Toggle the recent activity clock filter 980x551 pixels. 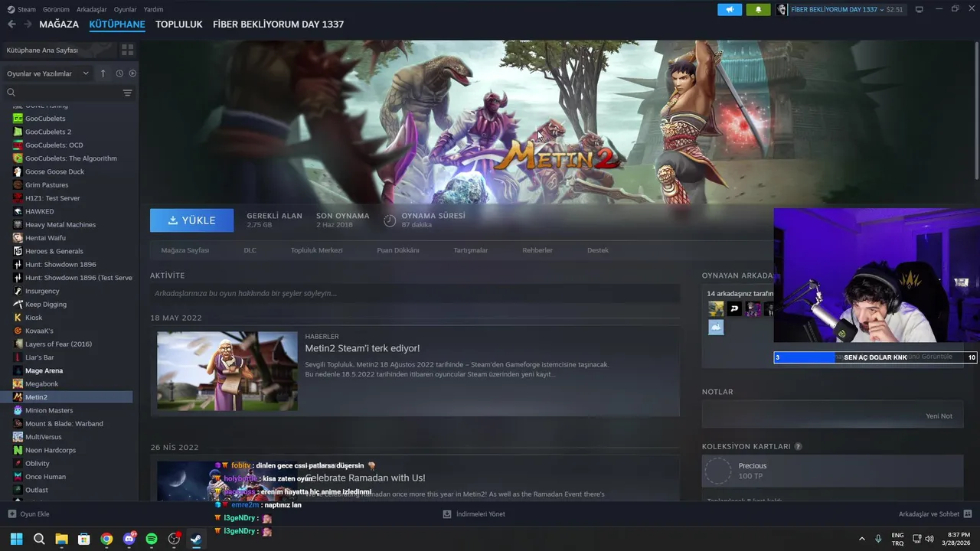(x=119, y=73)
